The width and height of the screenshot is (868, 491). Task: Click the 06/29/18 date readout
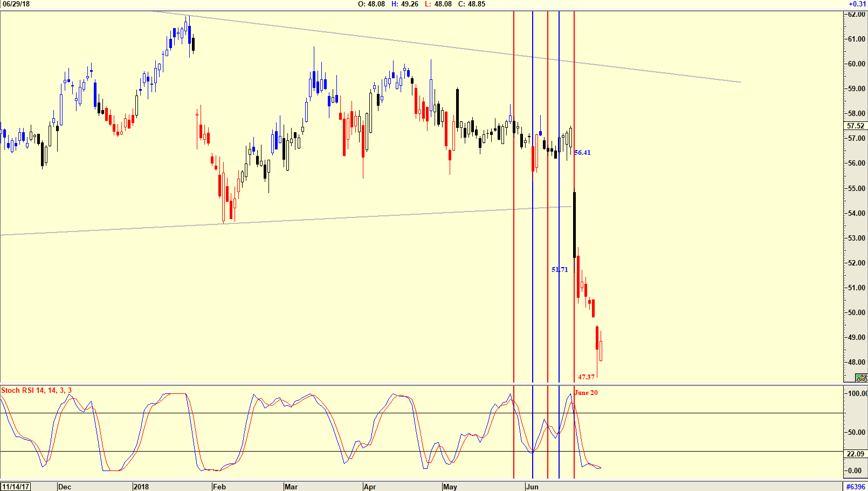click(x=16, y=4)
